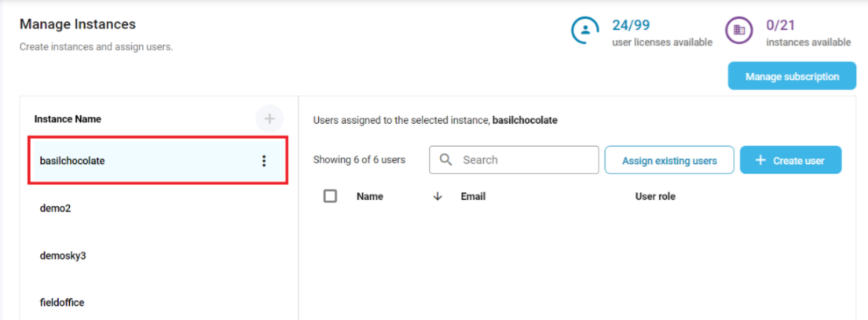
Task: Tick the select-all users checkbox
Action: (331, 196)
